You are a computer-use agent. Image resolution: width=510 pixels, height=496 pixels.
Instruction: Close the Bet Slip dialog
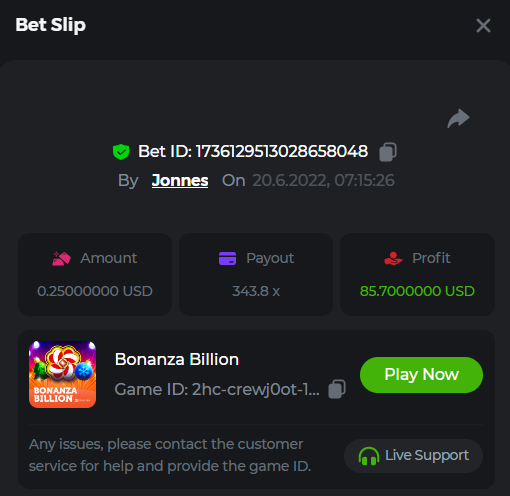click(x=483, y=26)
